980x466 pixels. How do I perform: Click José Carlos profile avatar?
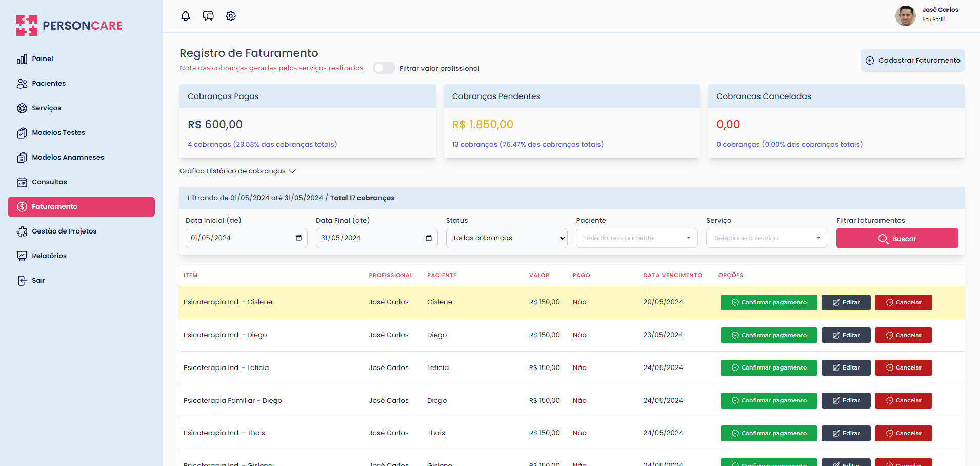click(906, 16)
